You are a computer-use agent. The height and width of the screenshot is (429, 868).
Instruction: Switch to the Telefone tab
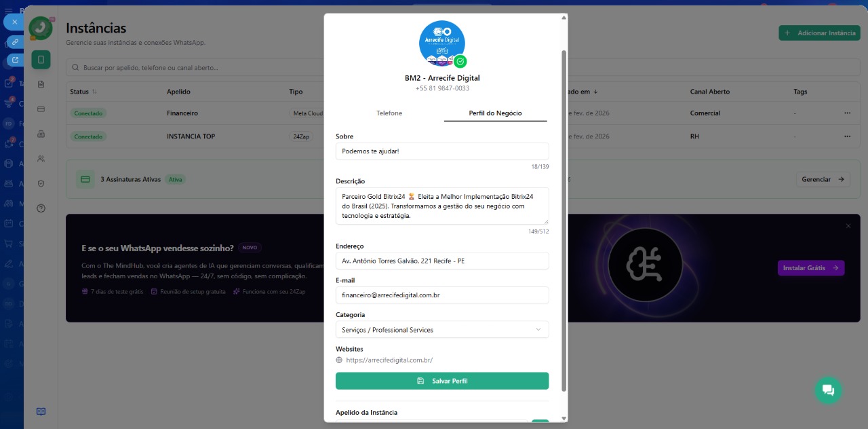click(x=389, y=113)
